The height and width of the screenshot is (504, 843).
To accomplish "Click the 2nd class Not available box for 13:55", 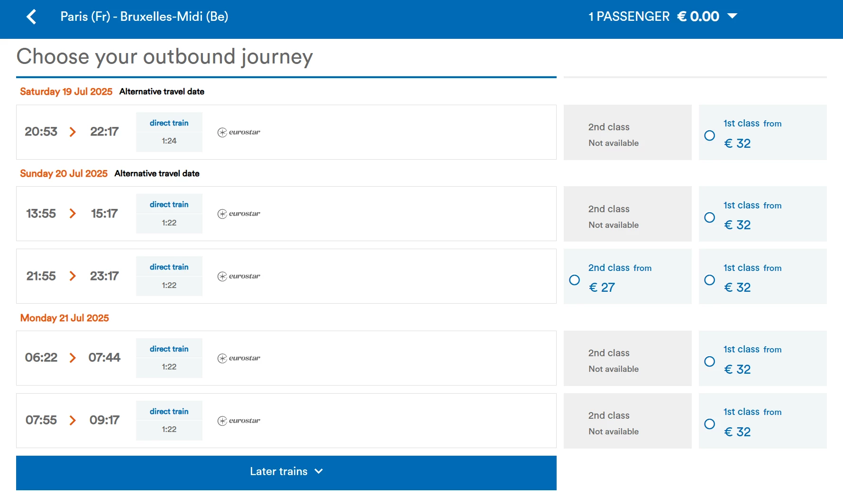I will (628, 214).
